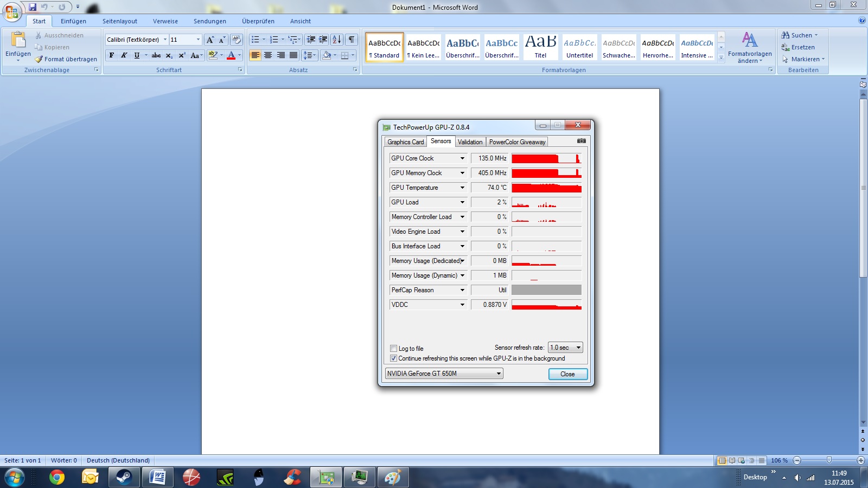Open Steam from the taskbar
Screen dimensions: 868x488
pyautogui.click(x=124, y=477)
